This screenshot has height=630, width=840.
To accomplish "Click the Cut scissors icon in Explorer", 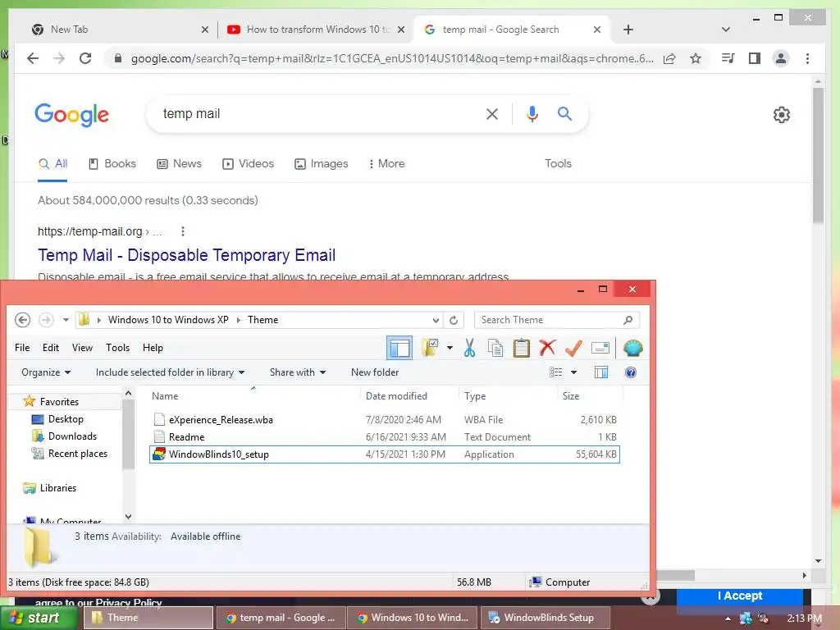I will coord(470,348).
